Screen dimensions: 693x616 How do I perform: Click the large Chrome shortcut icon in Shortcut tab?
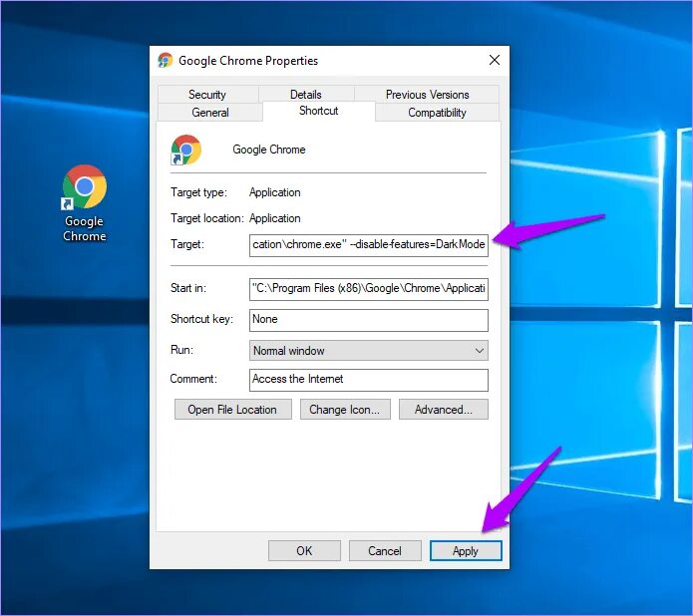point(185,150)
